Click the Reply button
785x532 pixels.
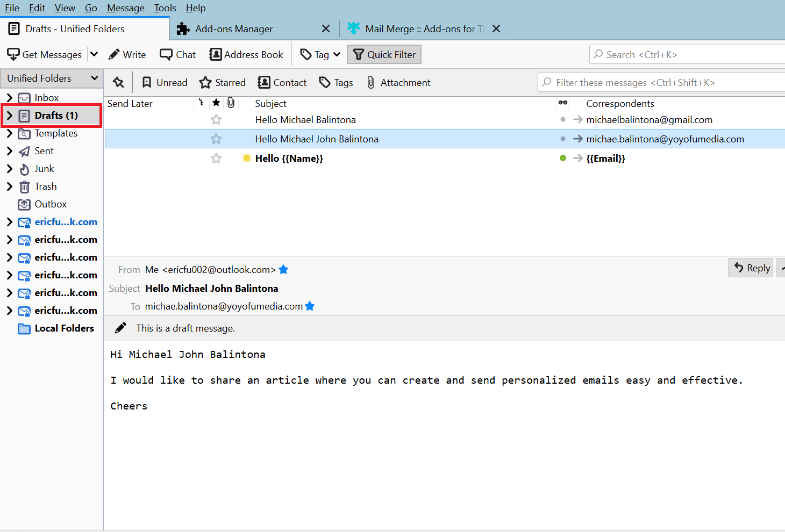pyautogui.click(x=751, y=268)
